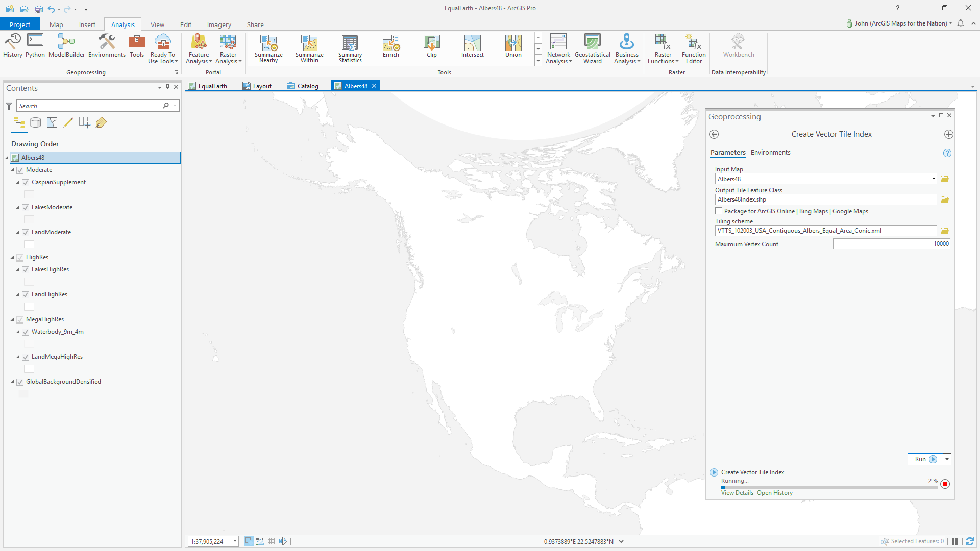Open the Run button dropdown arrow
This screenshot has width=980, height=551.
[947, 459]
